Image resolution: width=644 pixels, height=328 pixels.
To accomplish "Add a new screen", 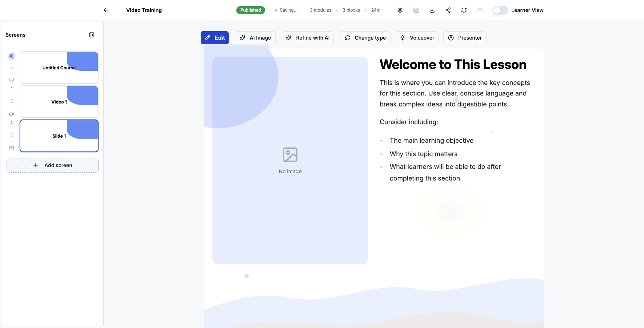I will (x=52, y=165).
